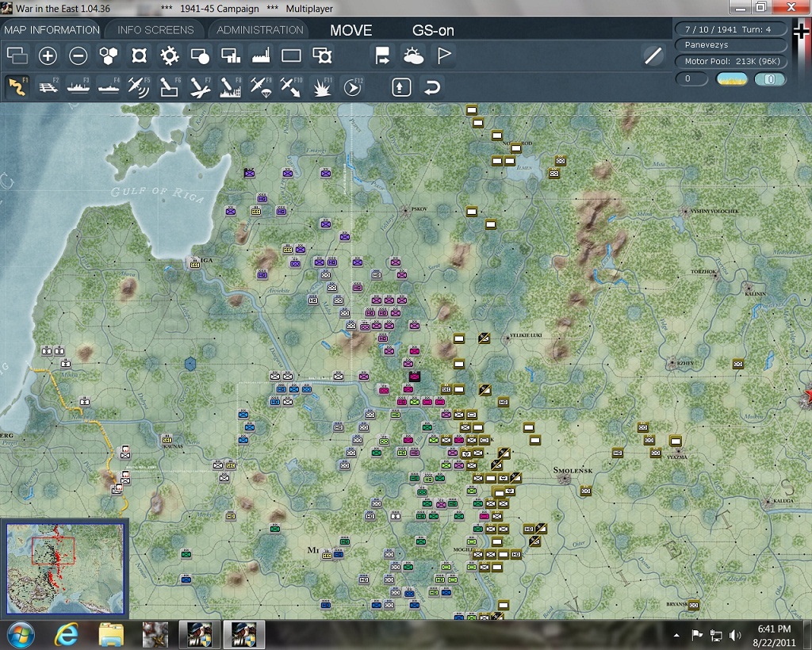Image resolution: width=812 pixels, height=650 pixels.
Task: Click the gear cog toolbar icon
Action: point(170,55)
